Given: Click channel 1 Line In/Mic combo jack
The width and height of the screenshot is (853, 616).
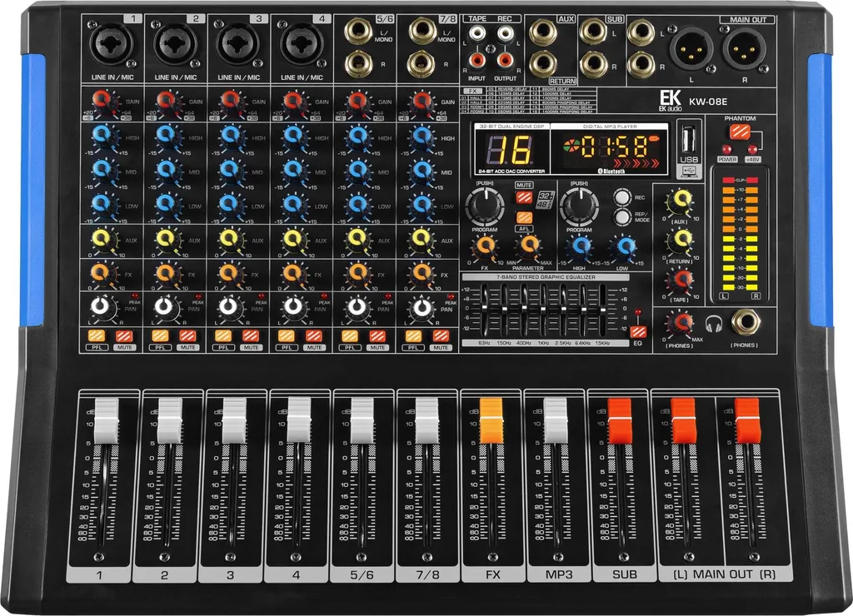Looking at the screenshot, I should pos(112,46).
